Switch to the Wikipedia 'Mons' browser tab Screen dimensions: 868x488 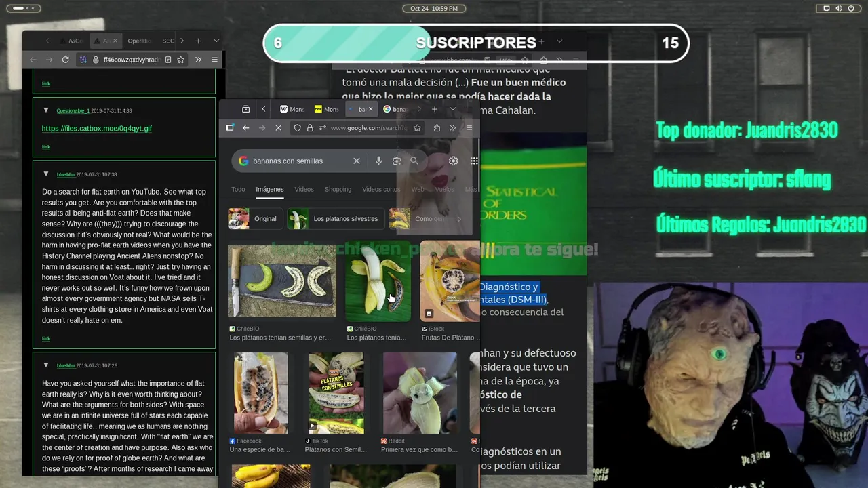pos(292,109)
